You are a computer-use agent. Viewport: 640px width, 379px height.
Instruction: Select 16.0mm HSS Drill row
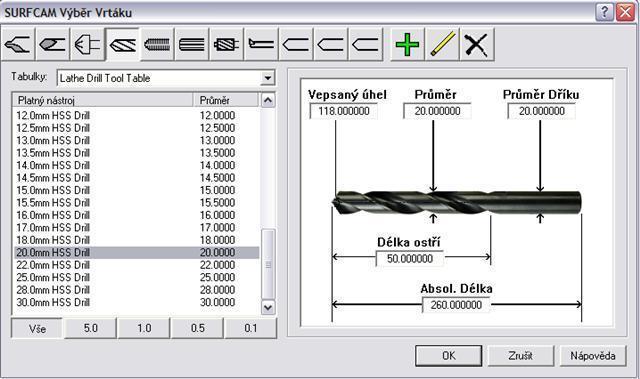coord(137,215)
